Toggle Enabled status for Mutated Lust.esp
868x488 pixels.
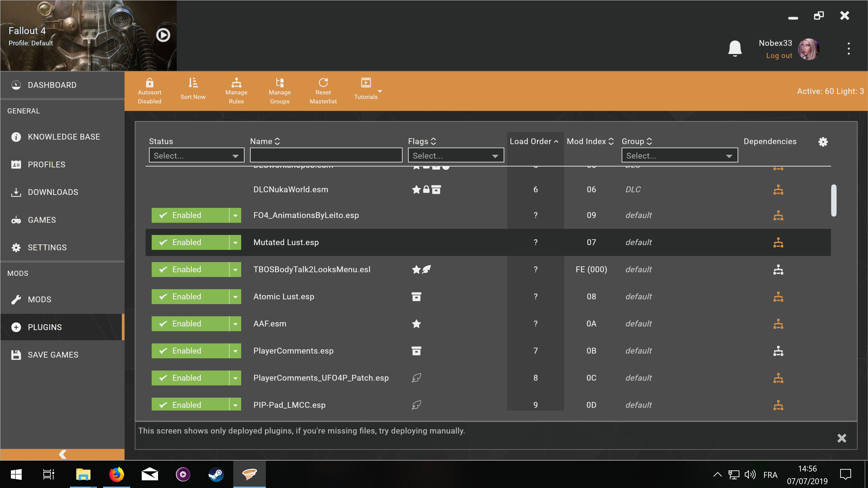click(190, 242)
